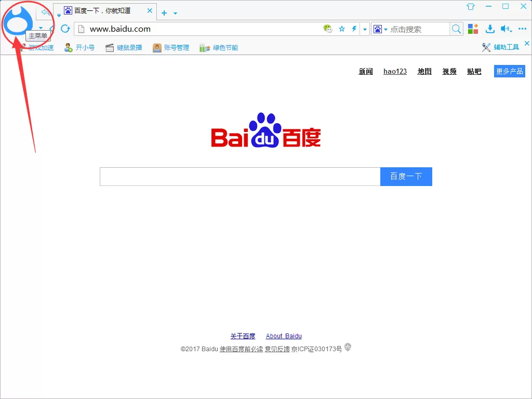Open 账号管理 toolbar item
Viewport: 532px width, 399px height.
coord(170,47)
